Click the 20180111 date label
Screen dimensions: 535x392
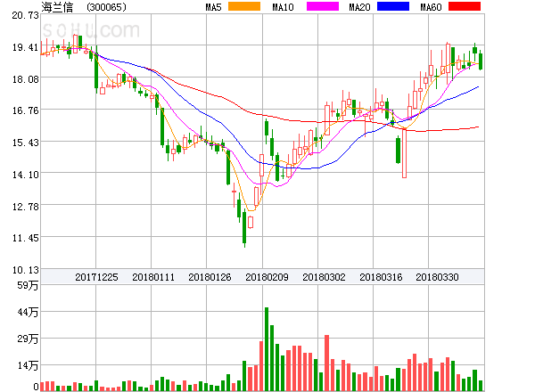pos(153,277)
